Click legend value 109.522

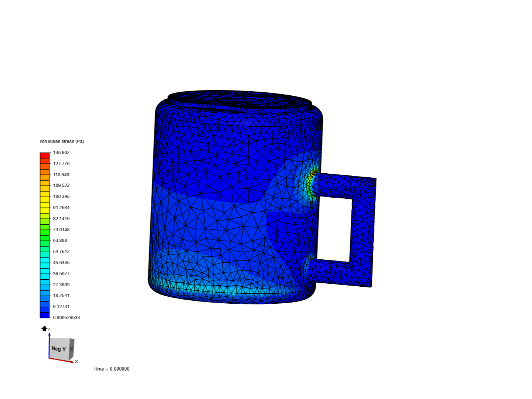pos(61,185)
